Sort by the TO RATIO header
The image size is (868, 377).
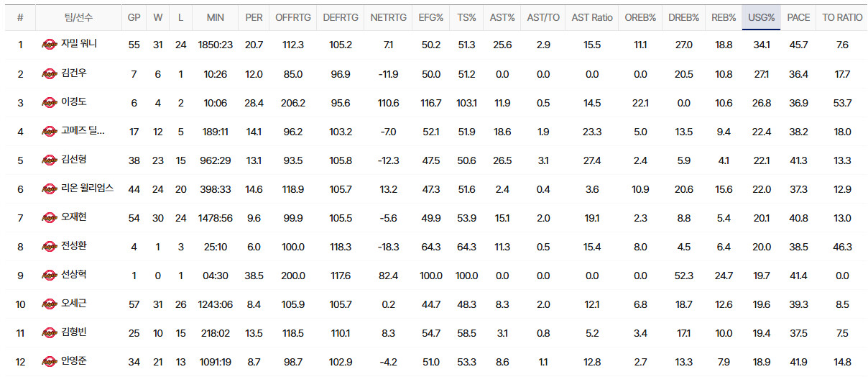842,17
